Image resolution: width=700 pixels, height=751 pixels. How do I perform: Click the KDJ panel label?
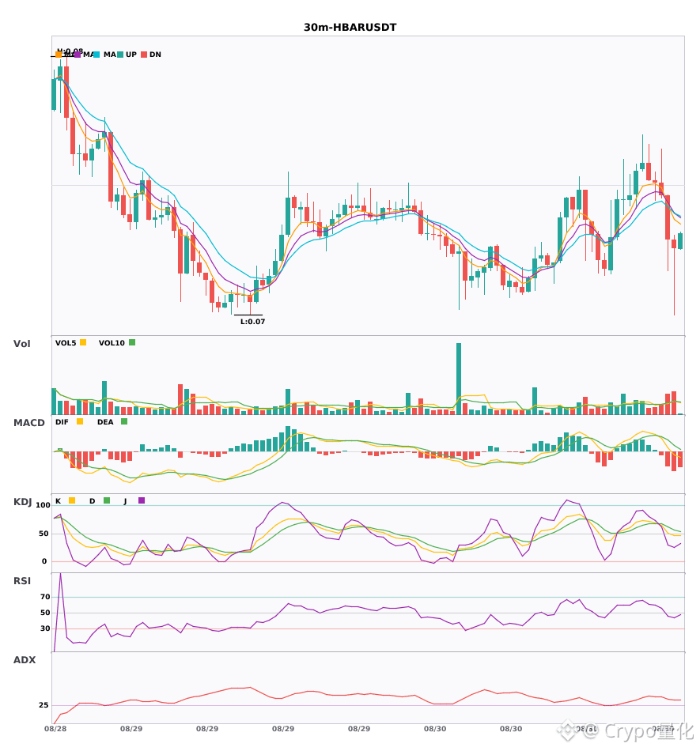[22, 502]
